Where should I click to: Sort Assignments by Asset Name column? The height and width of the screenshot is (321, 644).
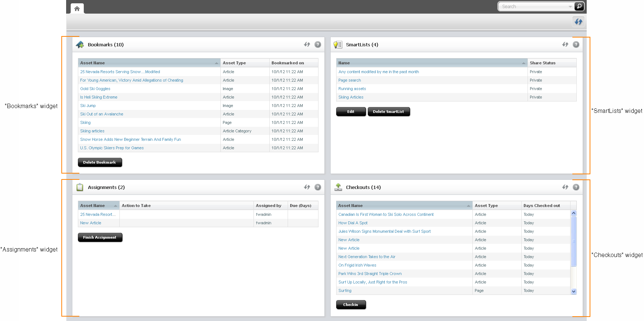pyautogui.click(x=99, y=206)
